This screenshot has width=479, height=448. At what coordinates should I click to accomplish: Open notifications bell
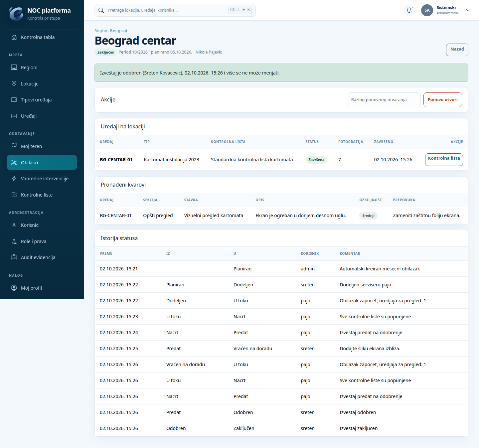point(409,10)
